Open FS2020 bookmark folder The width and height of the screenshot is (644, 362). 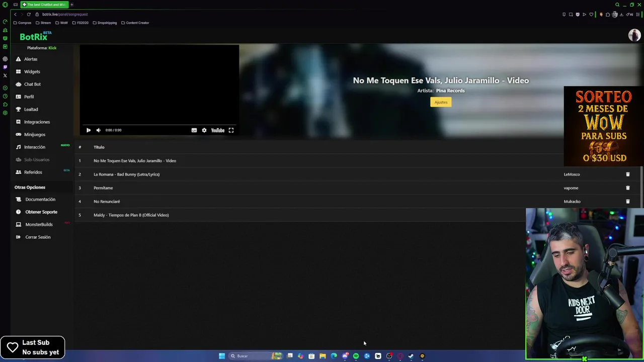[80, 23]
